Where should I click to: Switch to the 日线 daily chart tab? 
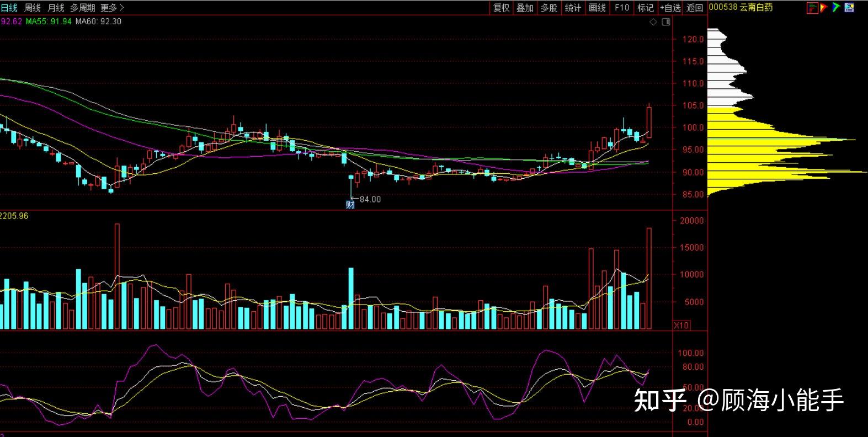coord(9,8)
